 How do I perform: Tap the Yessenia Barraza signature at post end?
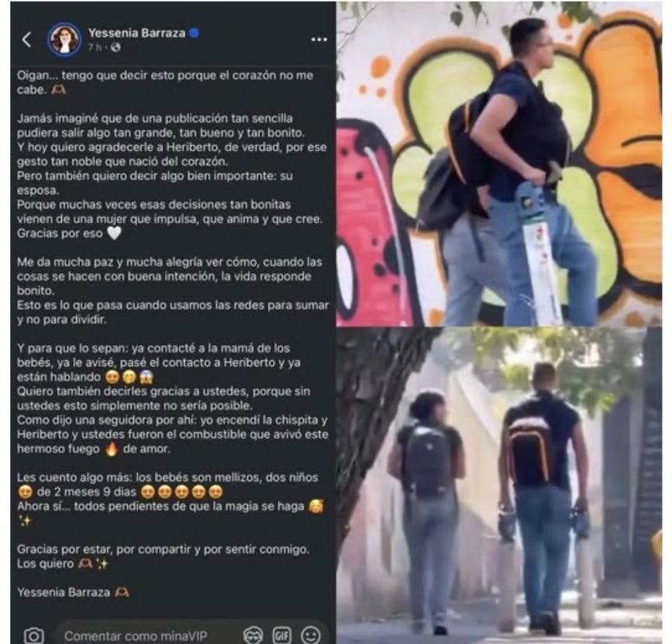point(64,593)
